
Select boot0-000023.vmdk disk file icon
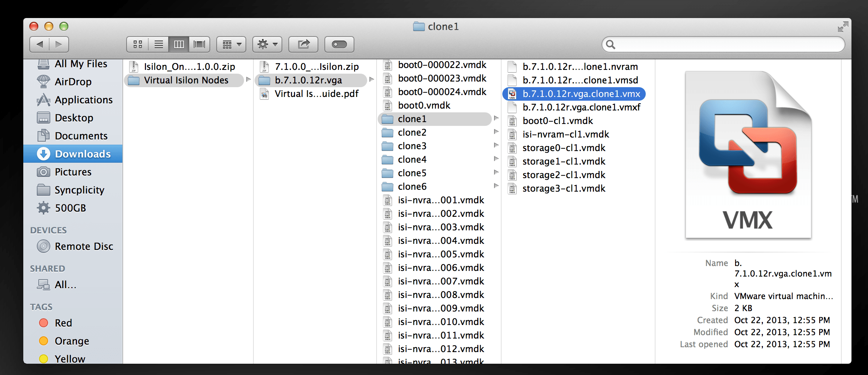click(x=387, y=79)
